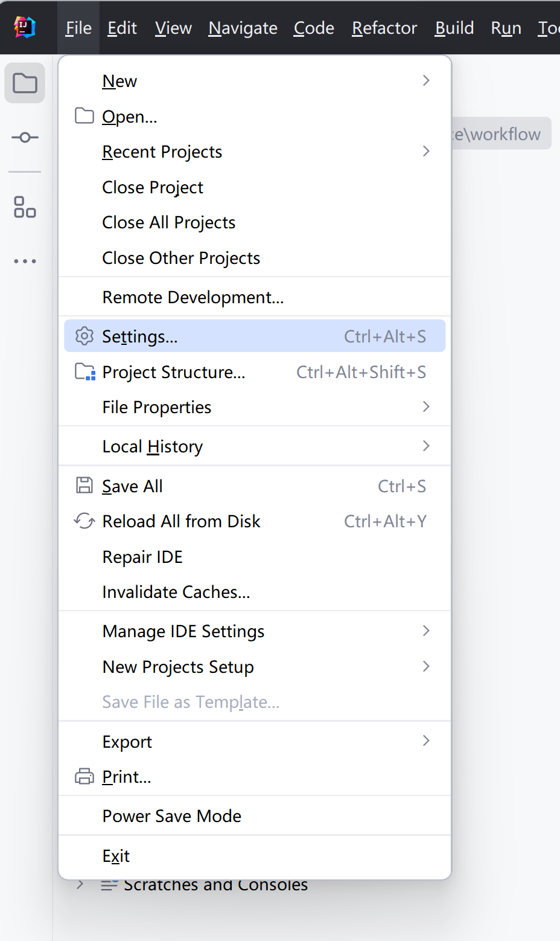
Task: Expand the Local History submenu
Action: coord(426,446)
